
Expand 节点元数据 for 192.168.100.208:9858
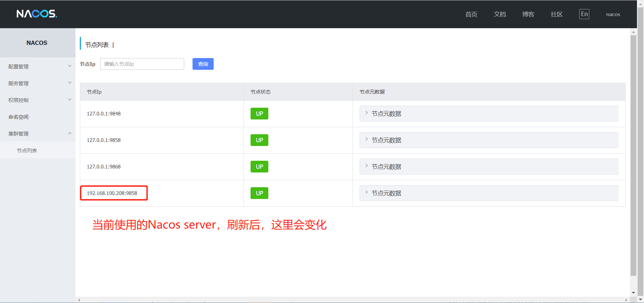coord(489,193)
